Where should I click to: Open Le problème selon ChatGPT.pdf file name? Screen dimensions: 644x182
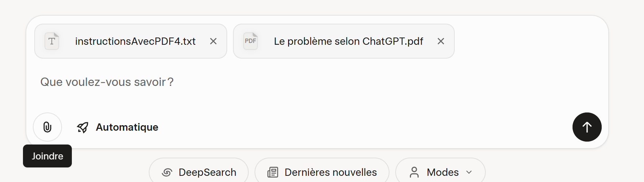(x=348, y=41)
